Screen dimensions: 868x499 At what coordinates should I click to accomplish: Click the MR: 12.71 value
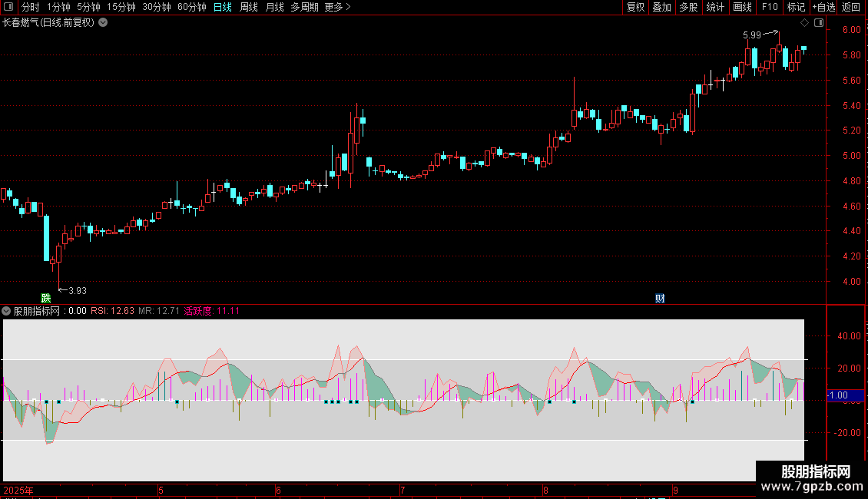pos(159,311)
